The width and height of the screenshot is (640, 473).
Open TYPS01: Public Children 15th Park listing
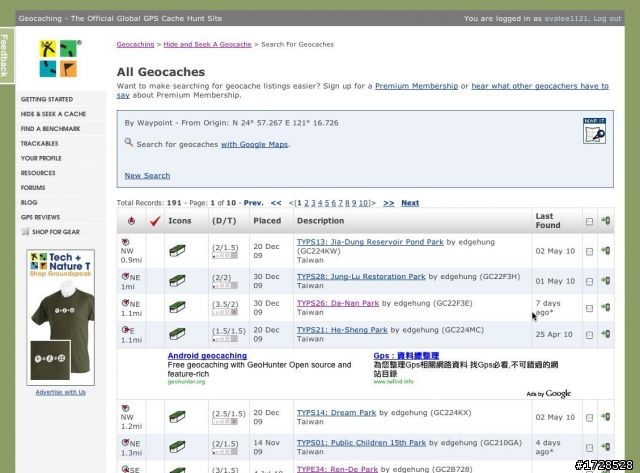click(361, 443)
